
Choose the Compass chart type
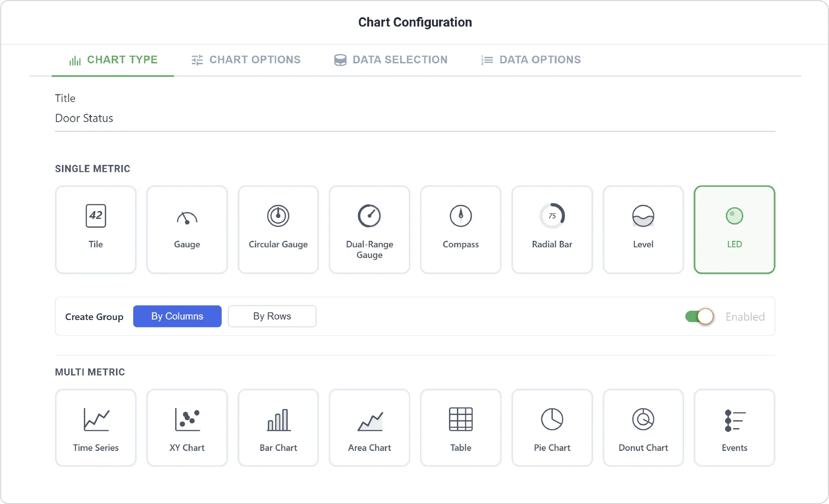[x=461, y=230]
